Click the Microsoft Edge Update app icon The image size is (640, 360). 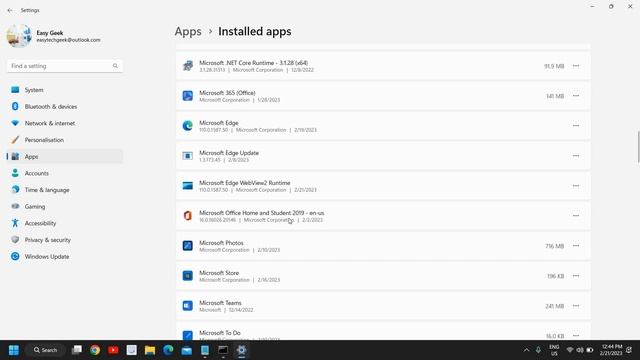[x=187, y=156]
